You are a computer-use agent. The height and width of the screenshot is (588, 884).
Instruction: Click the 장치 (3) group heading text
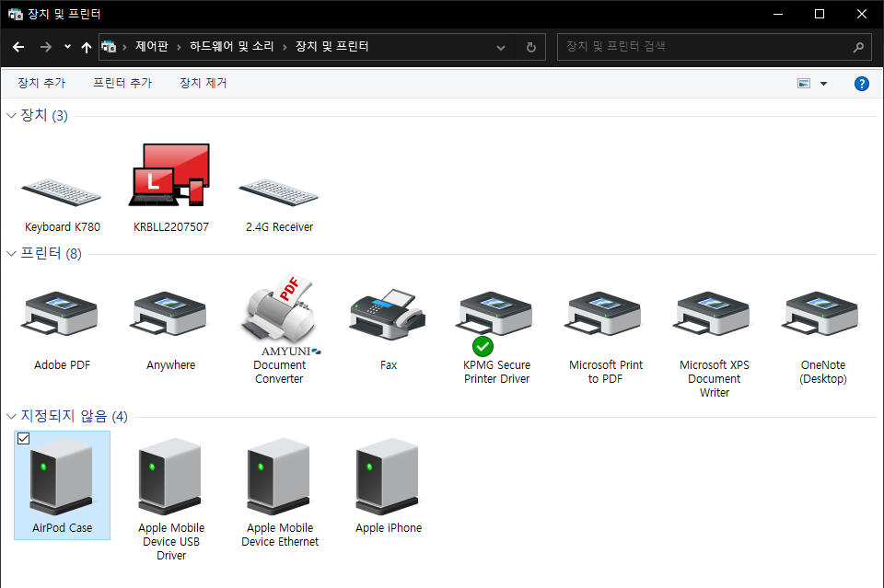[44, 115]
